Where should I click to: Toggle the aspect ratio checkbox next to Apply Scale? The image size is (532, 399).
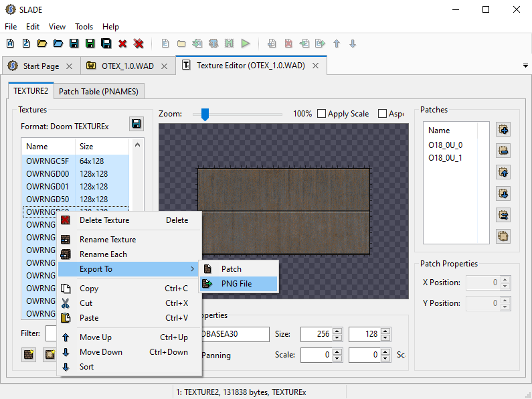tap(383, 114)
